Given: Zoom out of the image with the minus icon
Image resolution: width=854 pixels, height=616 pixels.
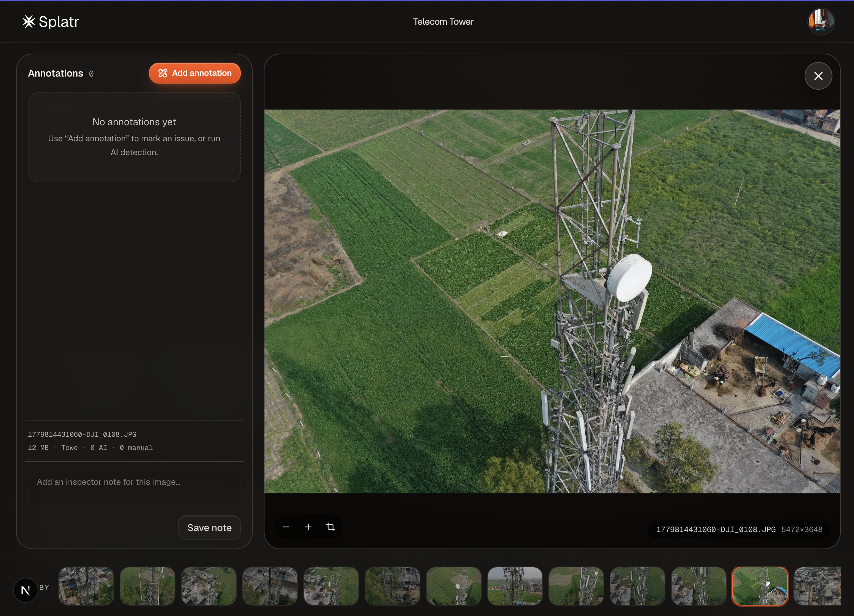Looking at the screenshot, I should 286,527.
